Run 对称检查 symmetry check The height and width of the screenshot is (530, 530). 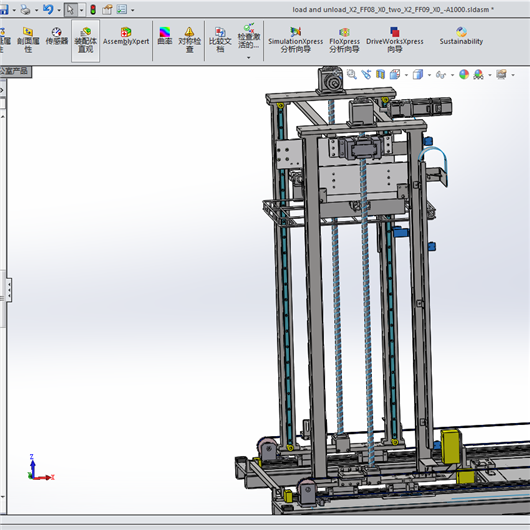click(x=190, y=40)
